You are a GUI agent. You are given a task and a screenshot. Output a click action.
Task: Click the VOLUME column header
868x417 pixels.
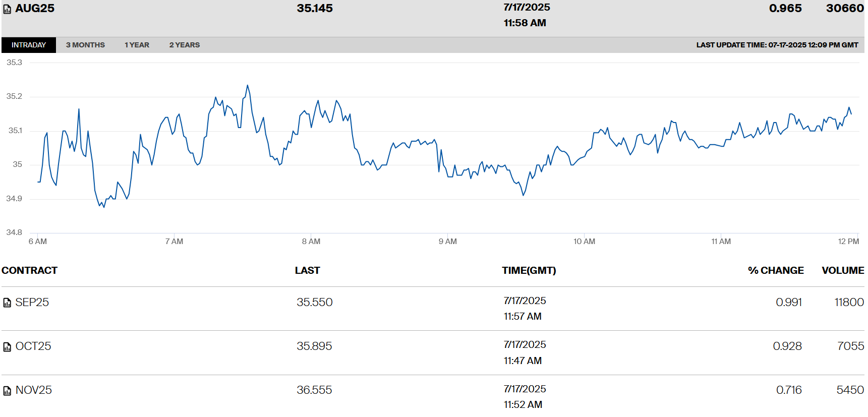(x=842, y=270)
